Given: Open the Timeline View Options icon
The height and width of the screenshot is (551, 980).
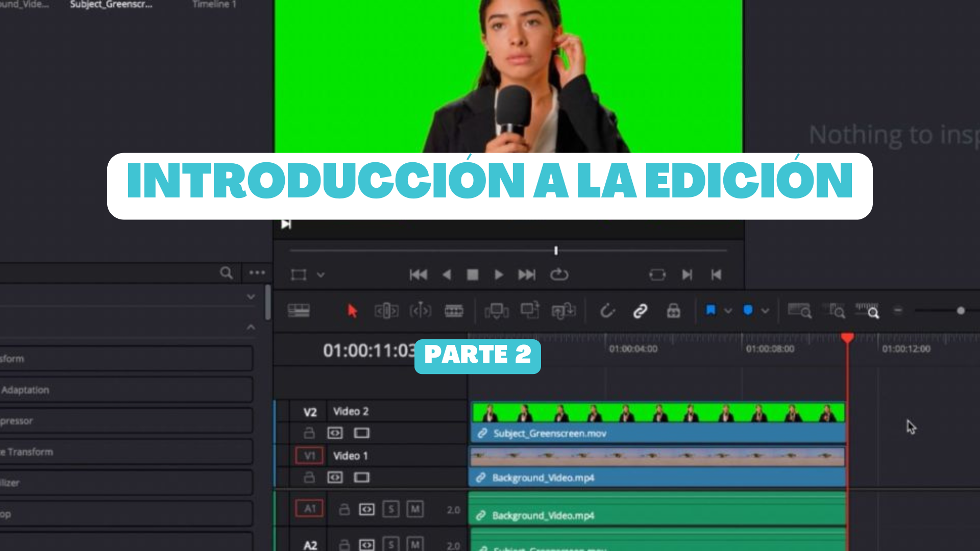Looking at the screenshot, I should [299, 310].
